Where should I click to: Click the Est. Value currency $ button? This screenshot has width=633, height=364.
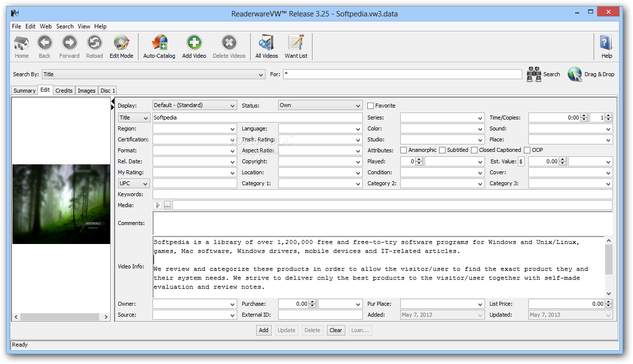click(x=521, y=161)
